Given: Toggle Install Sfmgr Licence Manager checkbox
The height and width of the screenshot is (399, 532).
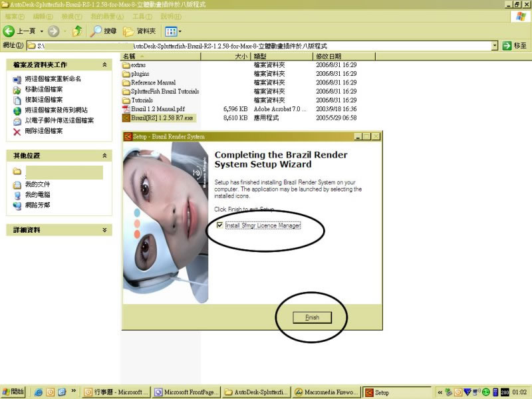Looking at the screenshot, I should pyautogui.click(x=220, y=225).
